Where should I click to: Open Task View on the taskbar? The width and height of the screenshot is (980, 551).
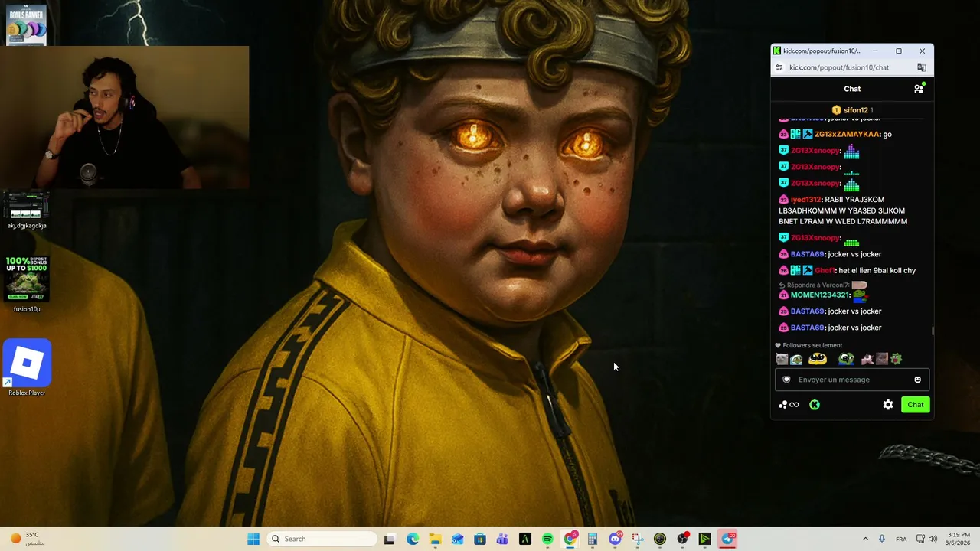click(389, 539)
